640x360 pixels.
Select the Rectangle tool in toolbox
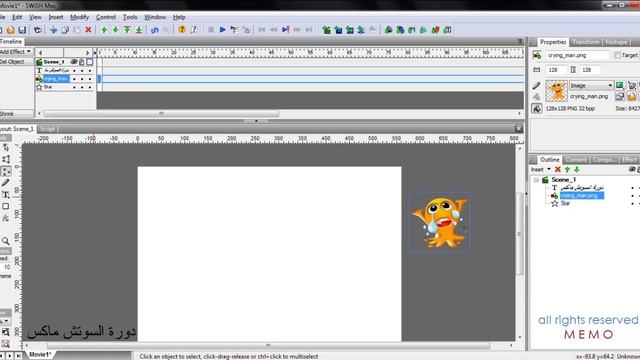coord(6,207)
